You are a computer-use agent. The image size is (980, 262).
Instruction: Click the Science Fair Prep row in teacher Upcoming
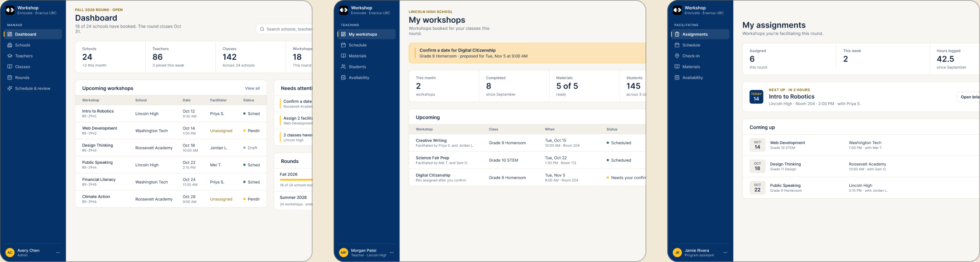click(527, 160)
